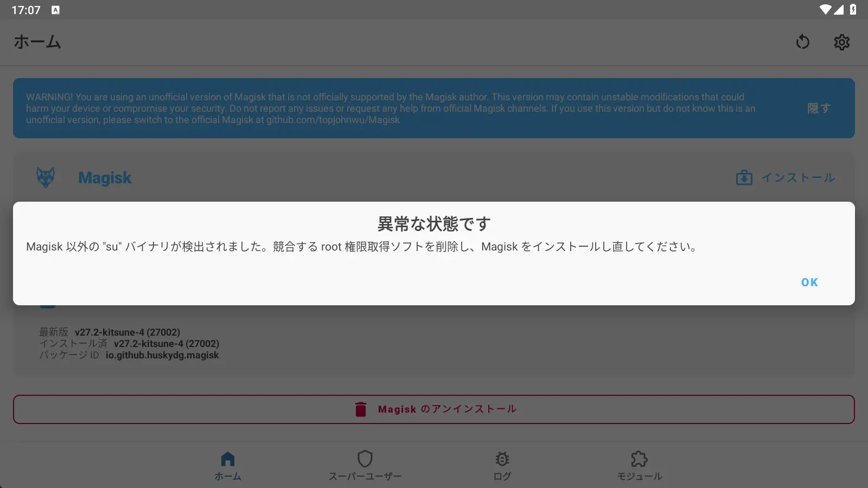868x488 pixels.
Task: Click the Wi-Fi status icon
Action: pos(826,9)
